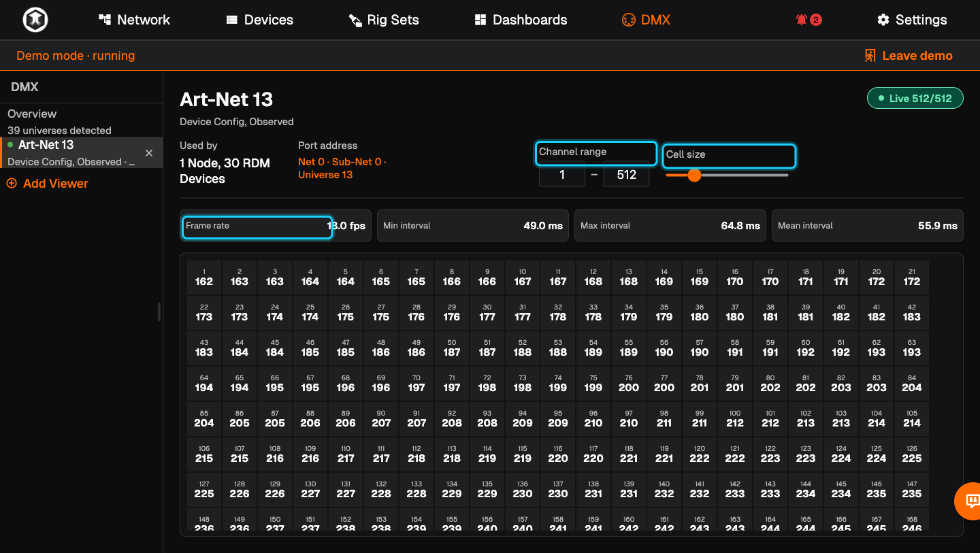Click the Live 512/512 status badge
Image resolution: width=980 pixels, height=553 pixels.
pyautogui.click(x=915, y=98)
